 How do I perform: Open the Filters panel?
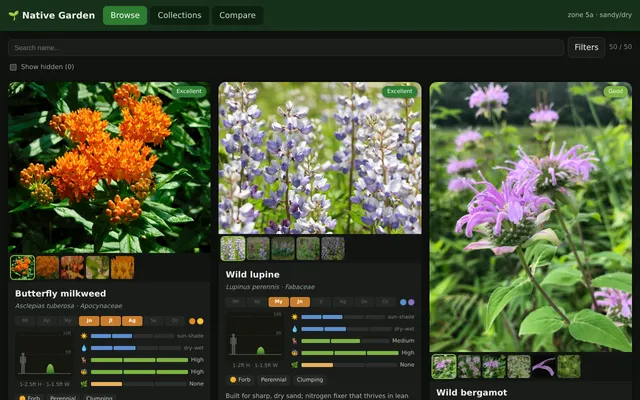tap(586, 47)
